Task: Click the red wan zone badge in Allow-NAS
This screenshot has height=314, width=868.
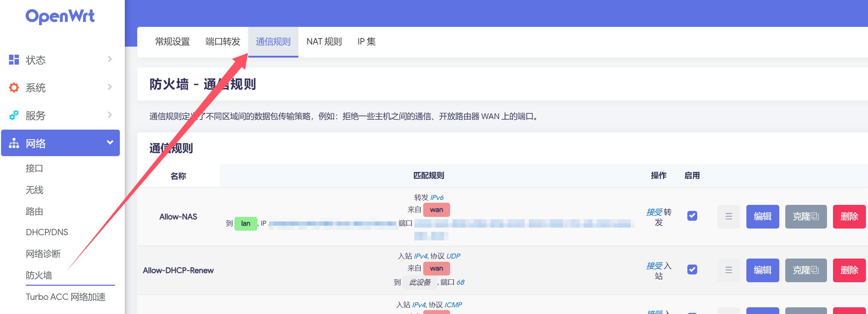Action: (x=436, y=210)
